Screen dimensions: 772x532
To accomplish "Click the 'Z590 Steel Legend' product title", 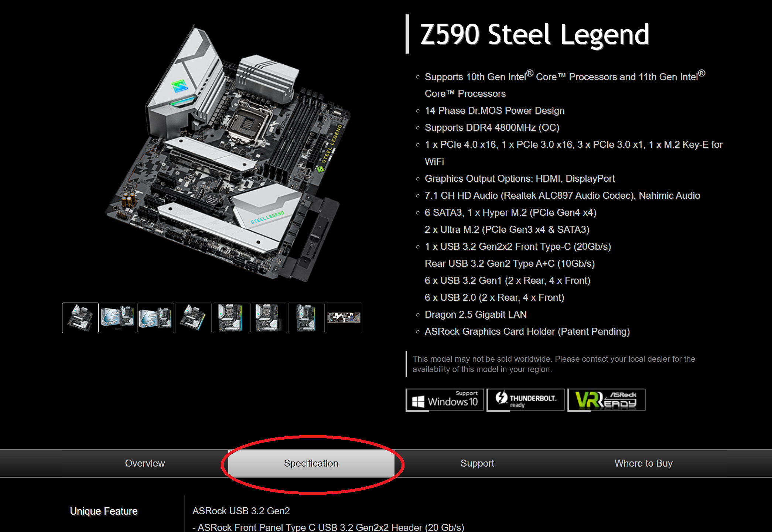I will click(x=534, y=34).
